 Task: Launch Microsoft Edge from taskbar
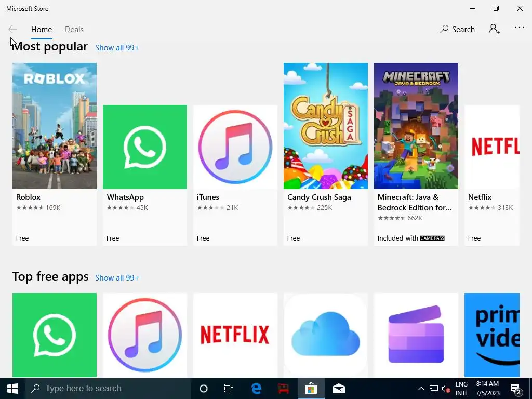256,389
